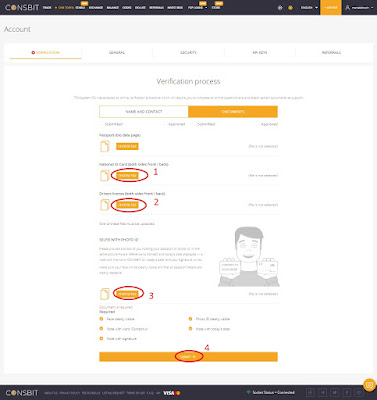Open the Instagram social icon
The width and height of the screenshot is (377, 400).
tap(359, 392)
